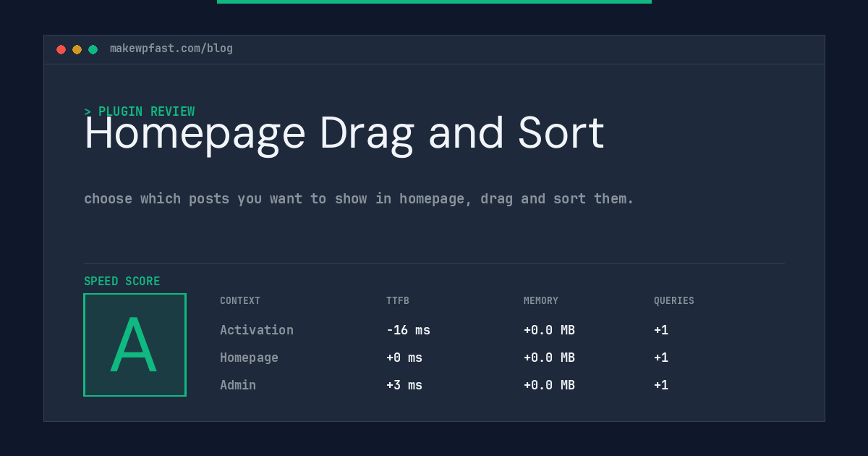
Task: Click the MEMORY column header
Action: tap(541, 301)
